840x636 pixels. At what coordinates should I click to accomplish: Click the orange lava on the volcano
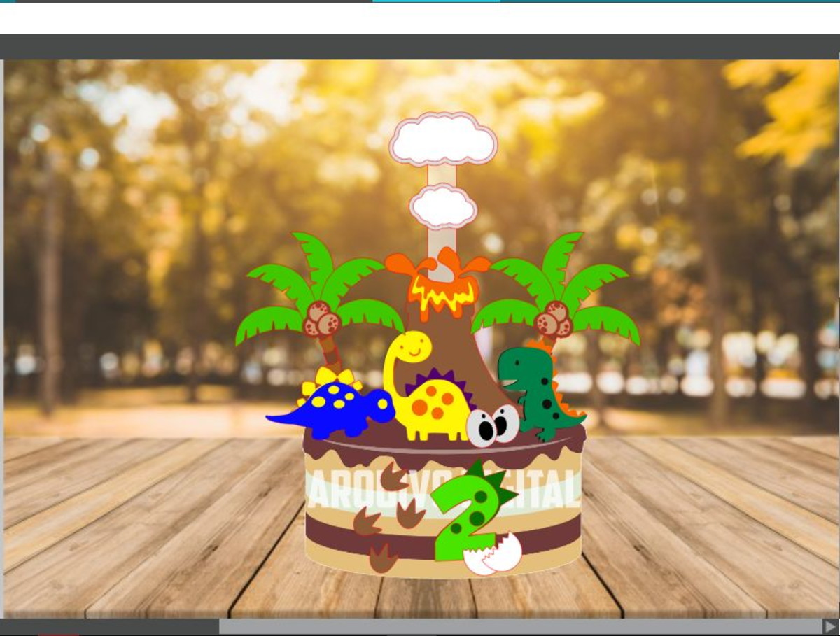click(440, 283)
